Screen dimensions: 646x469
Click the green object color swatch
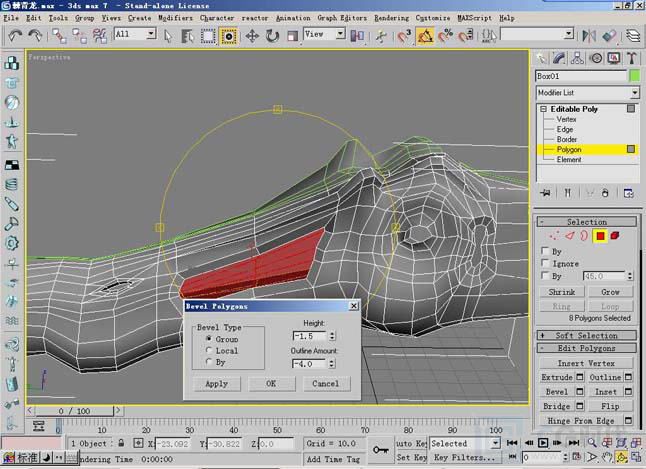635,76
